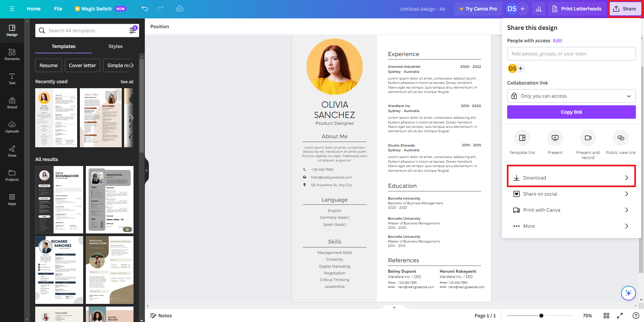Open the Text sidebar panel
Screen dimensions: 644x322
coord(12,79)
